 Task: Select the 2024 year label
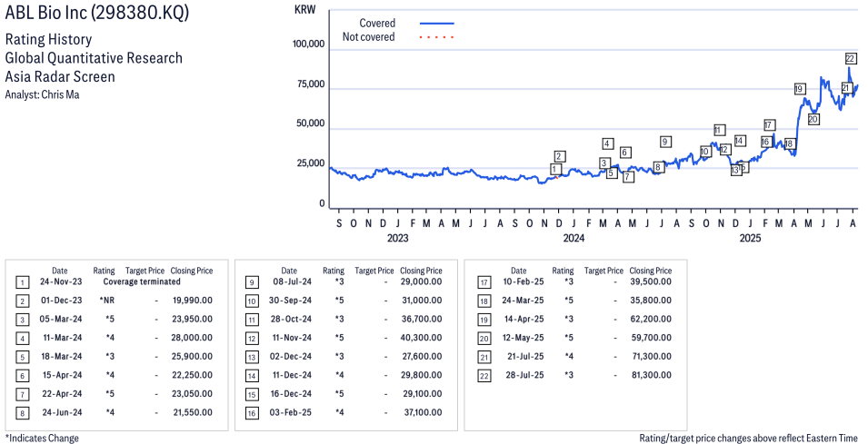[574, 238]
